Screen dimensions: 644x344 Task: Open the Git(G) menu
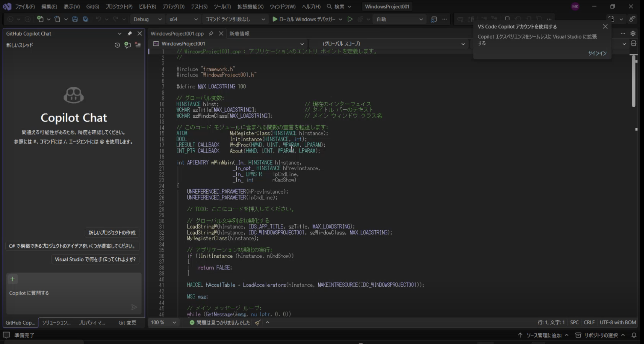92,6
